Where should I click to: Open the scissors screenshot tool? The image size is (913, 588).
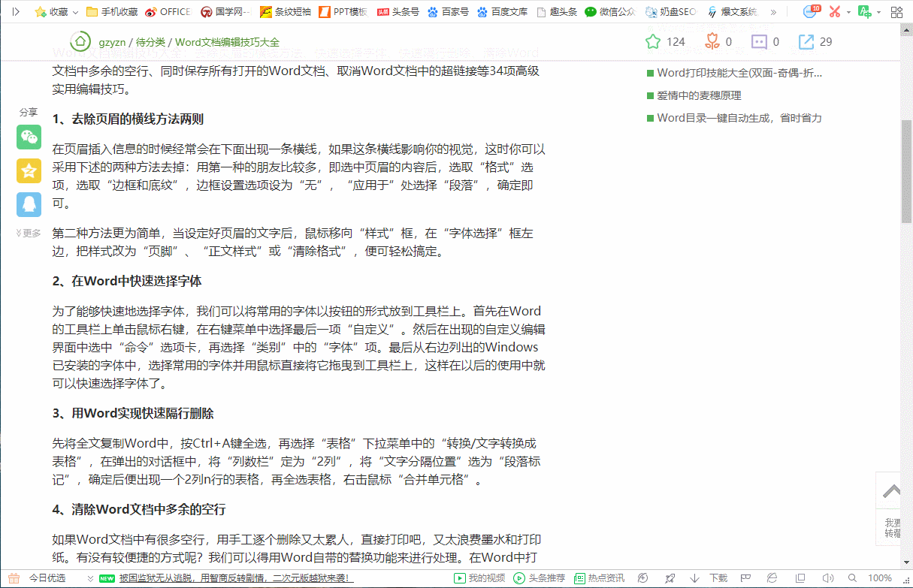835,12
